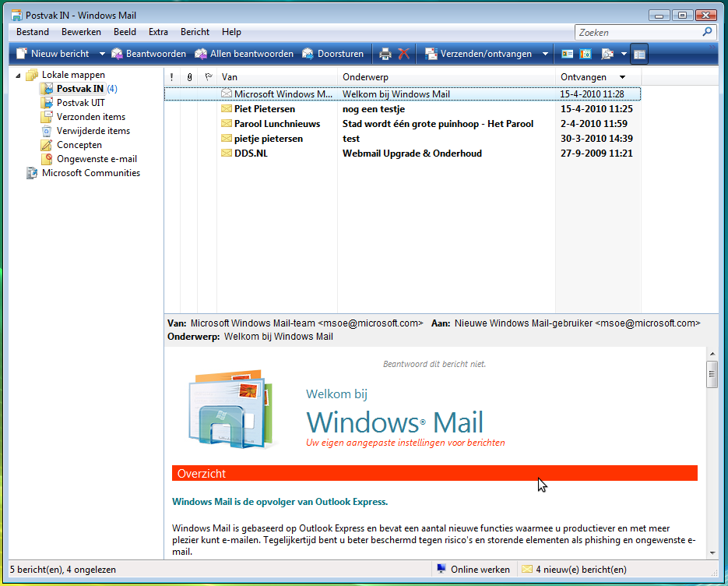Click the Find message toolbar icon
This screenshot has width=728, height=586.
[607, 54]
